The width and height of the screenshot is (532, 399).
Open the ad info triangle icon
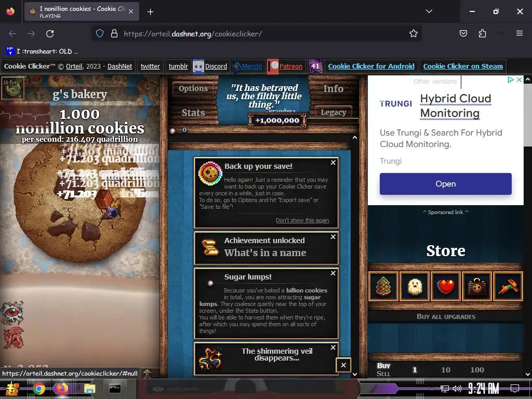[510, 79]
